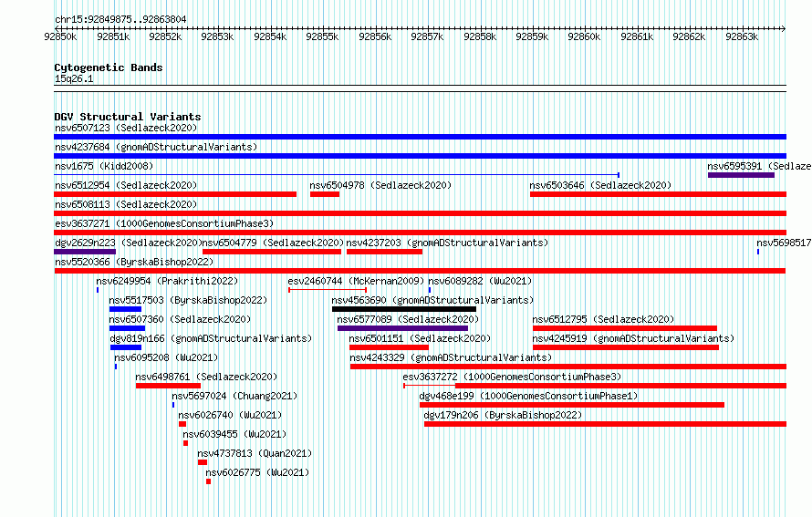Open nsv6508113 (Sedlazeck2020) label
The width and height of the screenshot is (812, 517).
pos(126,204)
